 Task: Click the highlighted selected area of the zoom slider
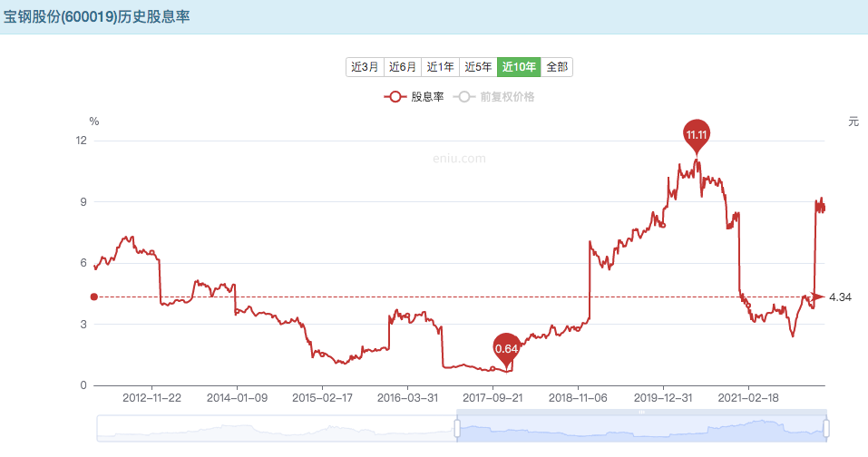point(641,428)
